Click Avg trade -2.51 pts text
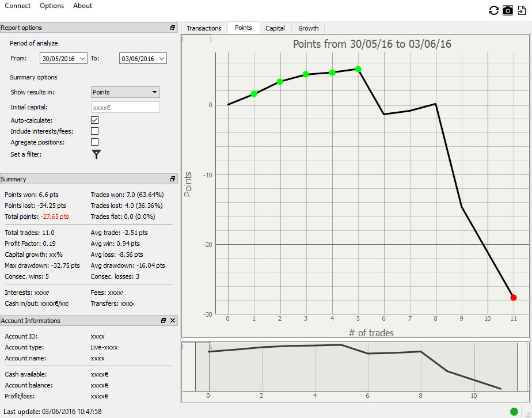The height and width of the screenshot is (418, 532). [119, 233]
